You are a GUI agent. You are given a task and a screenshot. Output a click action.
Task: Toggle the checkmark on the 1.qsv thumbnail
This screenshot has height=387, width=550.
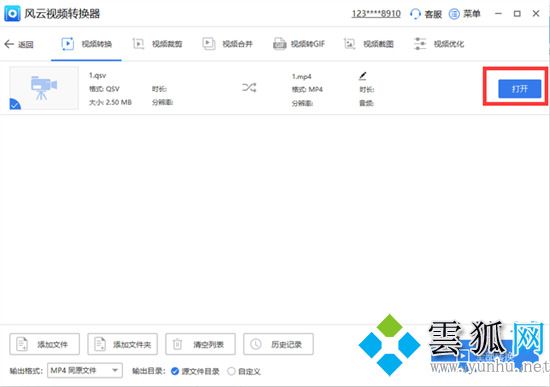(15, 104)
